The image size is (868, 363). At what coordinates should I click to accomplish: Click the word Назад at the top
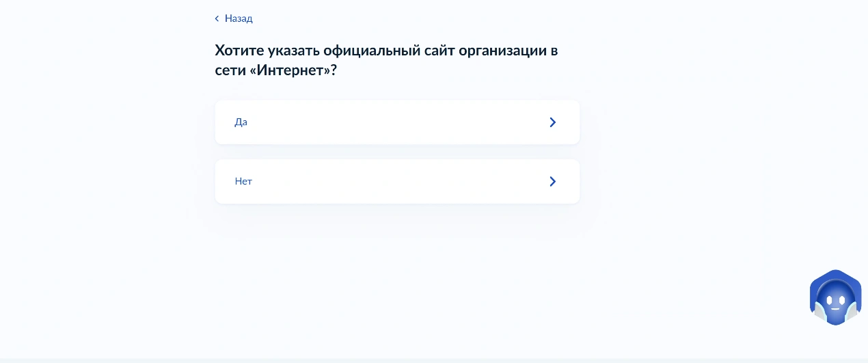[x=239, y=18]
